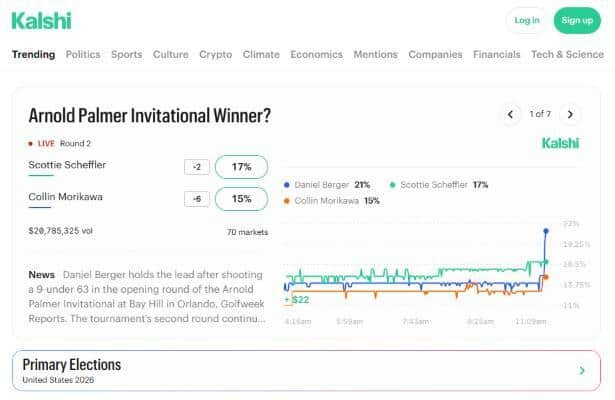Click Daniel Berger blue legend dot
This screenshot has height=400, width=615.
pyautogui.click(x=288, y=185)
